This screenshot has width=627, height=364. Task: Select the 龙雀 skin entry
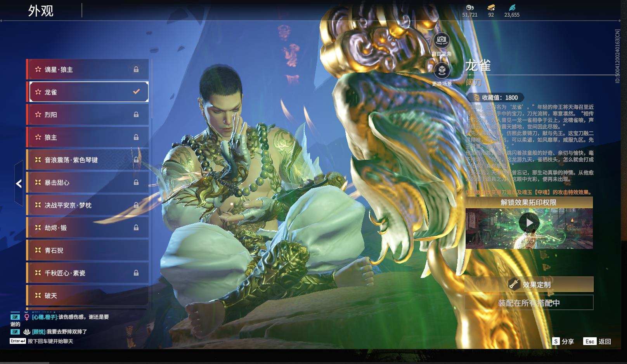tap(88, 92)
